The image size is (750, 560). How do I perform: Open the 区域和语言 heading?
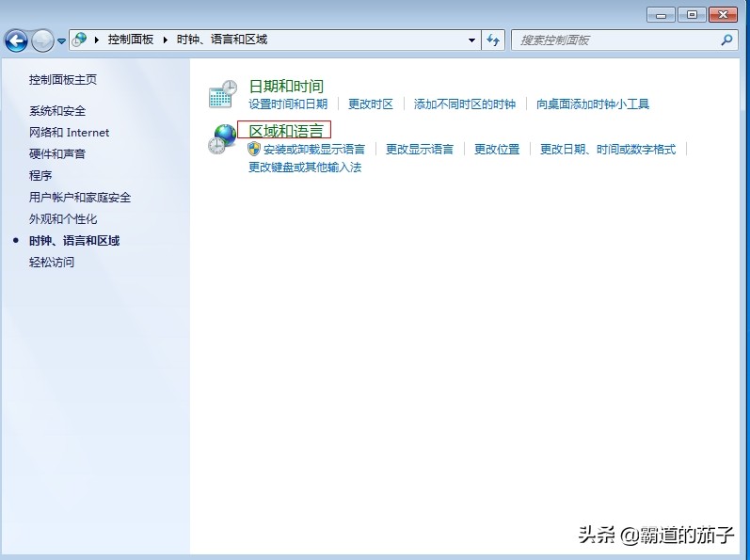point(286,131)
